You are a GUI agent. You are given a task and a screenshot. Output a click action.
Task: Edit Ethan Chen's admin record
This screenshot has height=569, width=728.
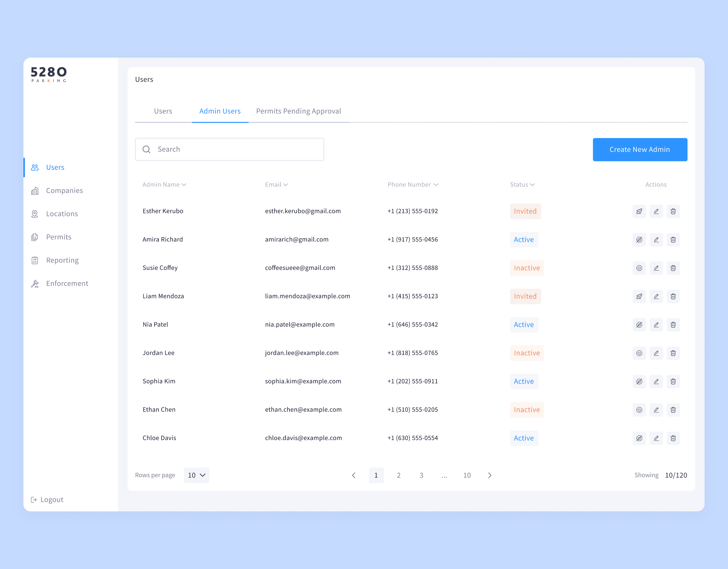point(656,409)
